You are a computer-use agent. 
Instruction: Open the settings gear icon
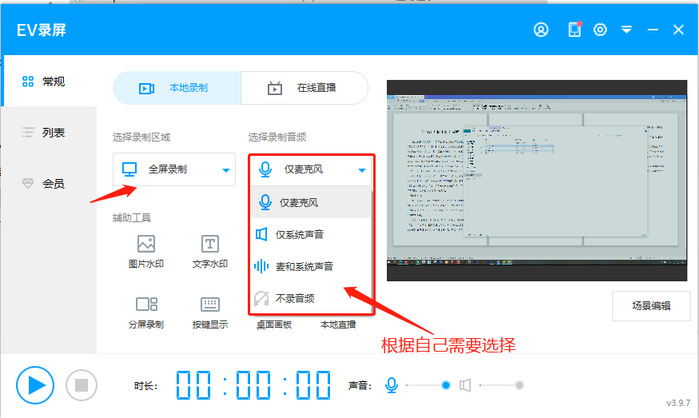[600, 29]
